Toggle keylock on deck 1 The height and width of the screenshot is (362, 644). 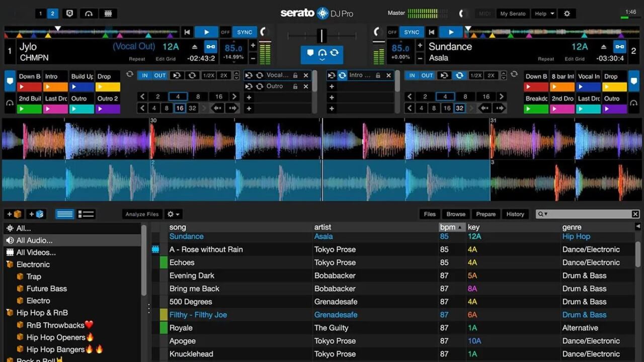pos(210,47)
